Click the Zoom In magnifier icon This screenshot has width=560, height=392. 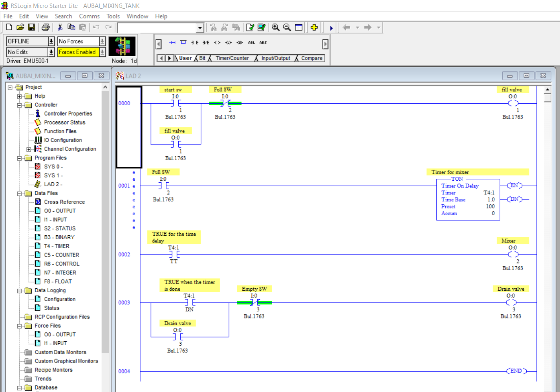coord(276,27)
